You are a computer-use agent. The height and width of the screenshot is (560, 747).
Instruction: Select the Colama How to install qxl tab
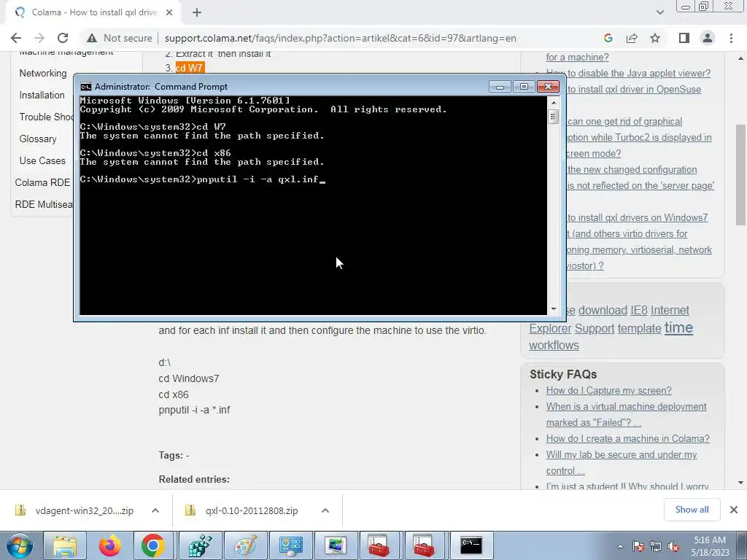click(94, 12)
